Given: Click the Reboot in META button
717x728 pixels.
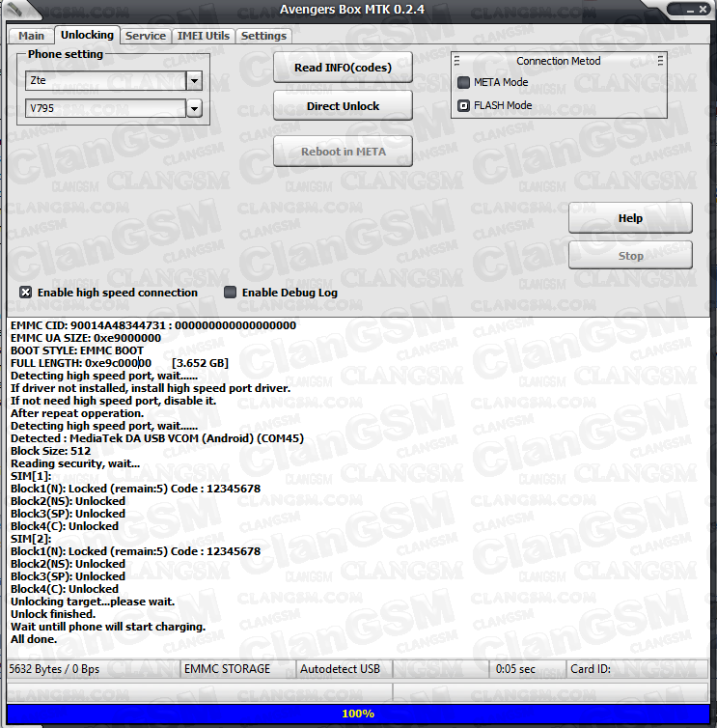Looking at the screenshot, I should [x=343, y=152].
